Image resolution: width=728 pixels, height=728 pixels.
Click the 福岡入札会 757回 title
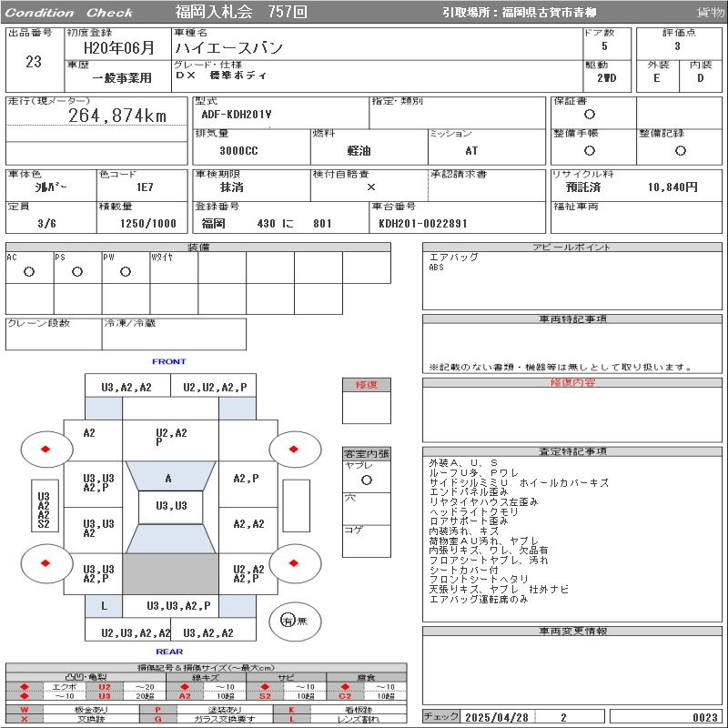coord(241,12)
